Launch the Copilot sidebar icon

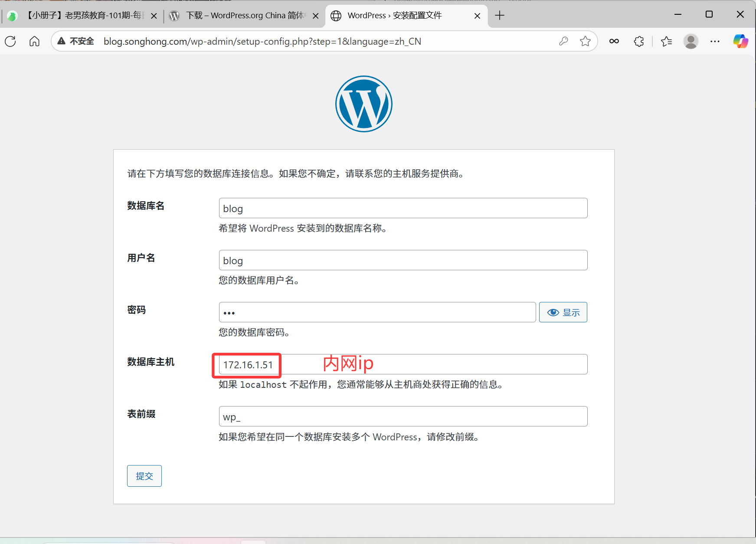point(740,41)
